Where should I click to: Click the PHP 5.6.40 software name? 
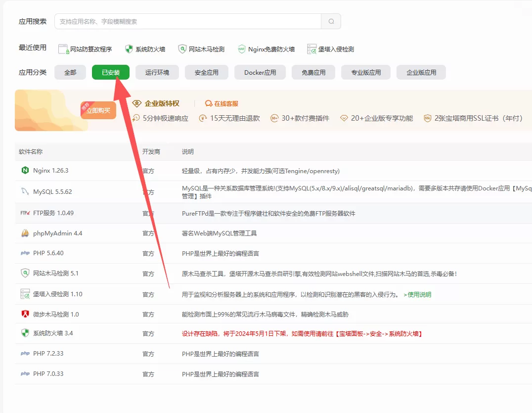pos(48,253)
